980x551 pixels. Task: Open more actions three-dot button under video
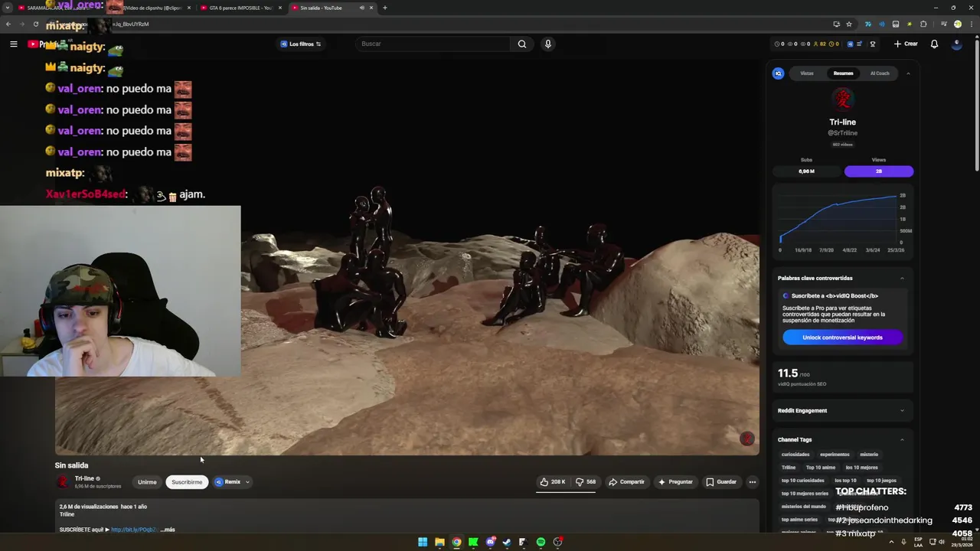[x=753, y=482]
